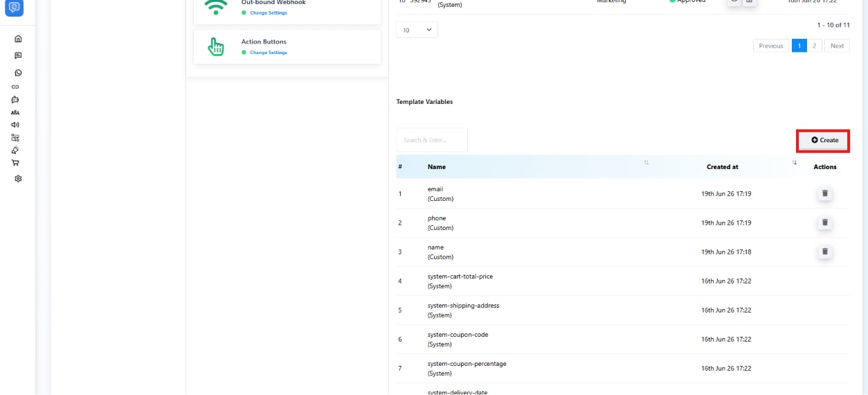Go to the Next page
Screen dimensions: 868x395
click(x=837, y=46)
